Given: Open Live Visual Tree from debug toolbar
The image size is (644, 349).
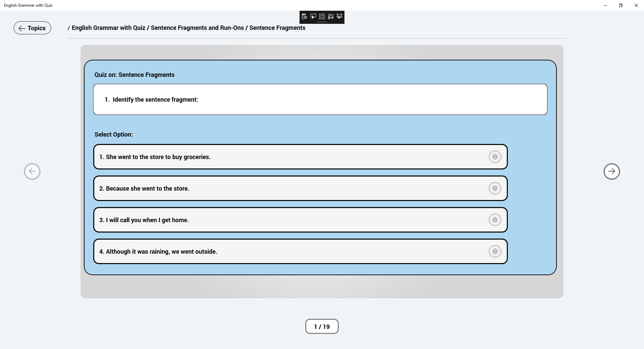Looking at the screenshot, I should pyautogui.click(x=304, y=16).
